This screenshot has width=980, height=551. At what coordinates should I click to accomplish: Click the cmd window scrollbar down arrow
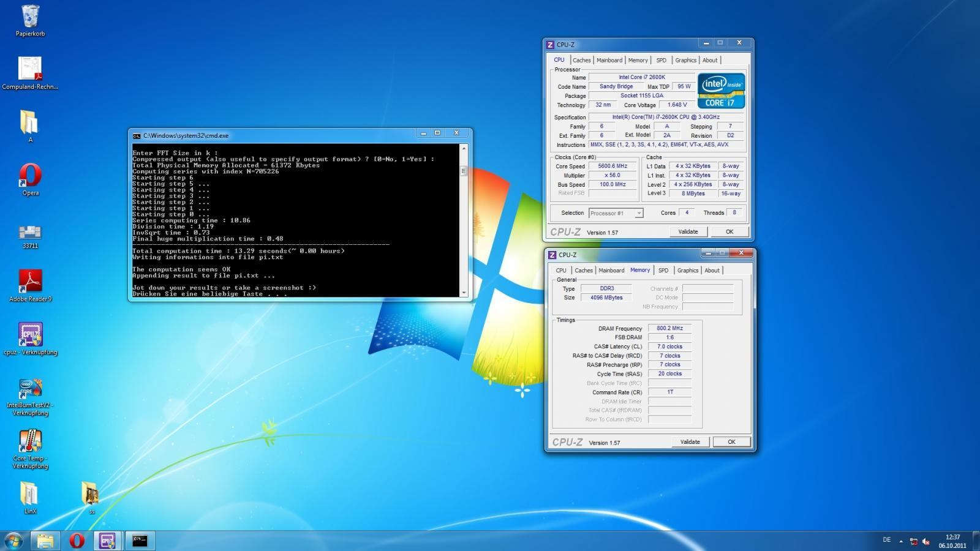pos(464,293)
